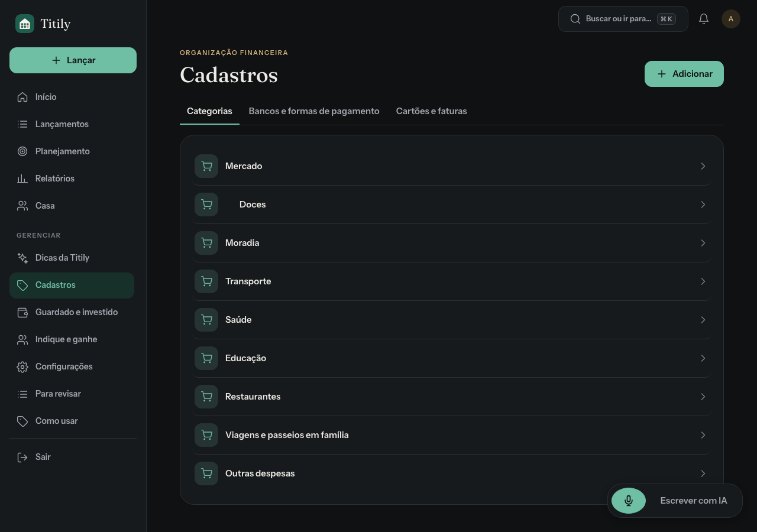
Task: Click the Mercado category cart icon
Action: [206, 166]
